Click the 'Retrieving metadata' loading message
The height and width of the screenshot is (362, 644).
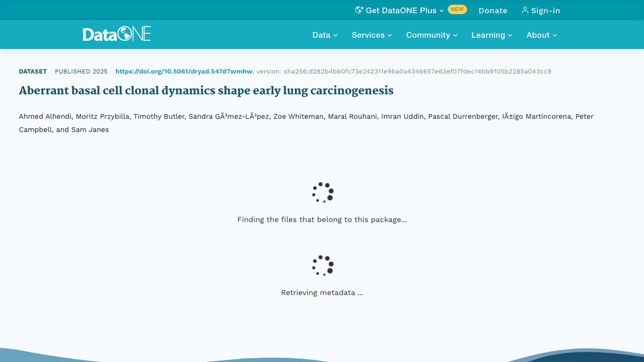click(322, 293)
